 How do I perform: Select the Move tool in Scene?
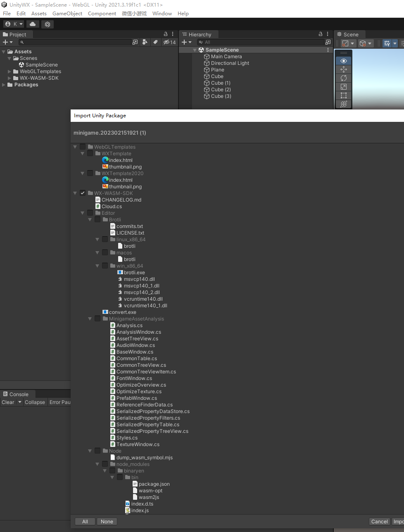point(344,69)
